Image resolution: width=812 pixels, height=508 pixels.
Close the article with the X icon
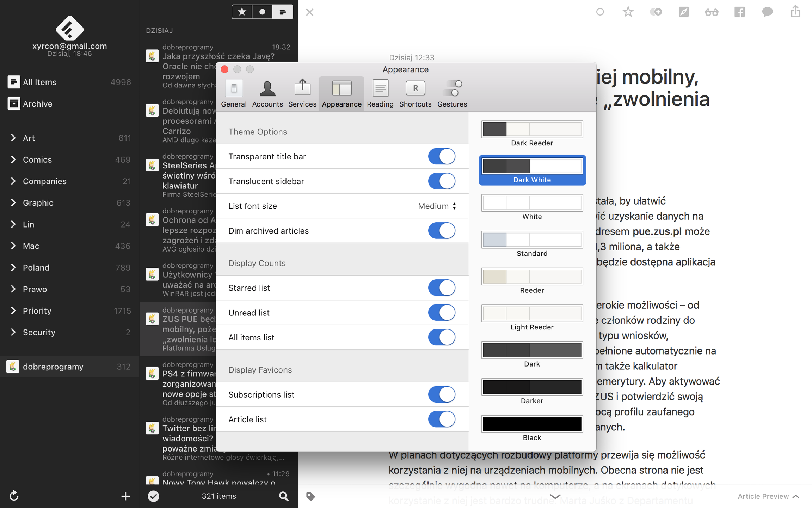click(x=310, y=12)
